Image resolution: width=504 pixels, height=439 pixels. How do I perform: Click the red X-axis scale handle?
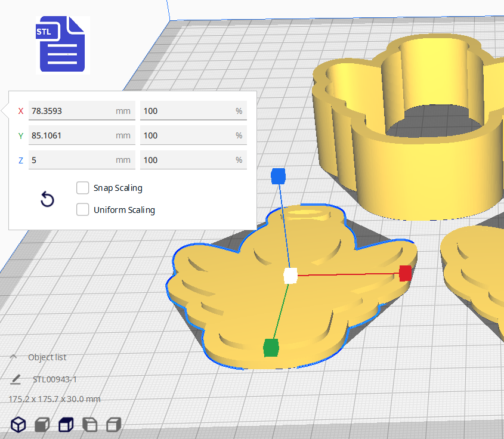[x=406, y=273]
